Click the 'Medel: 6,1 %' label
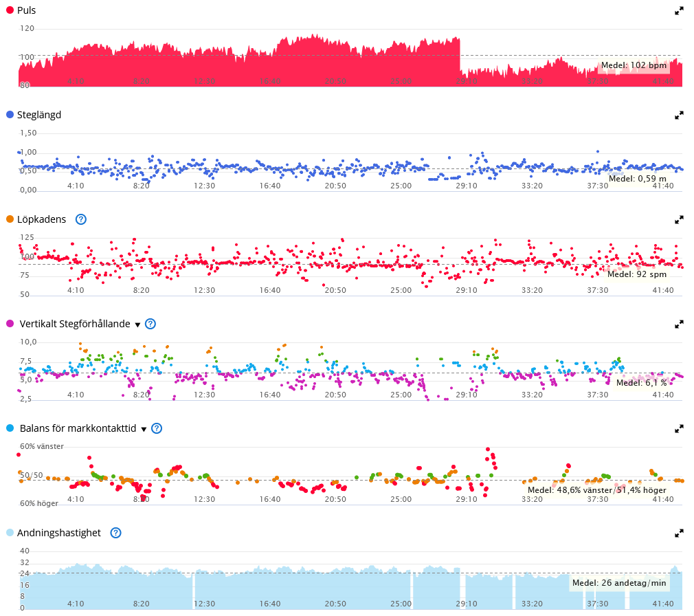 pyautogui.click(x=641, y=383)
